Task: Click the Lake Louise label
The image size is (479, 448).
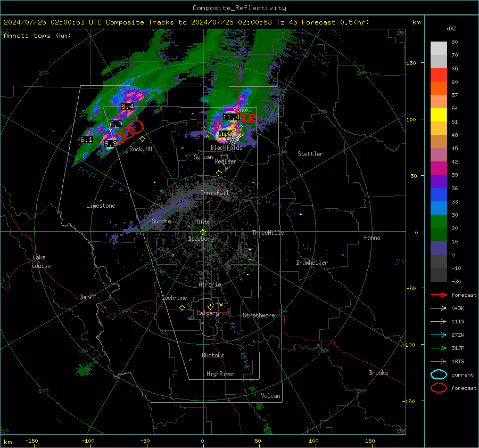Action: (x=41, y=262)
